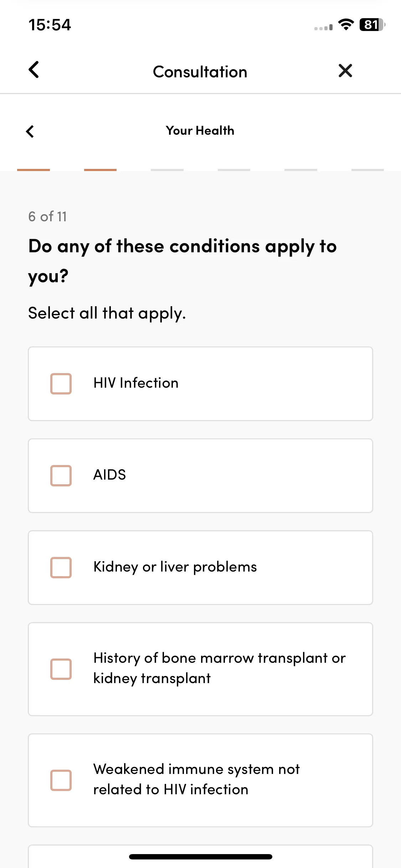Tap the second progress step segment
The height and width of the screenshot is (868, 401).
pyautogui.click(x=100, y=170)
